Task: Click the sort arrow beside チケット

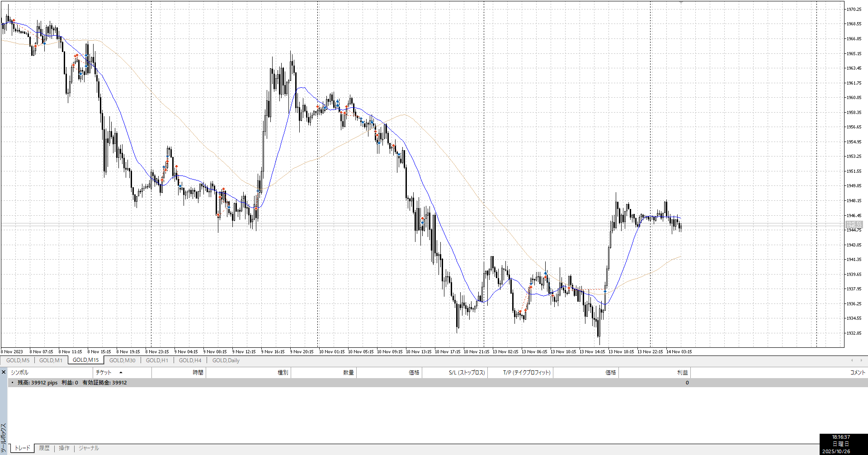Action: pyautogui.click(x=121, y=373)
